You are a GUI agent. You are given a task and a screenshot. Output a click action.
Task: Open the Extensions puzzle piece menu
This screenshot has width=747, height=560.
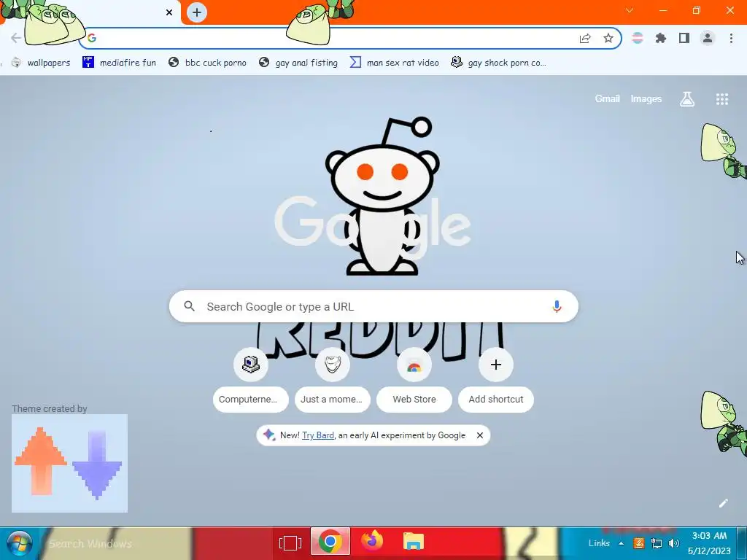tap(661, 38)
